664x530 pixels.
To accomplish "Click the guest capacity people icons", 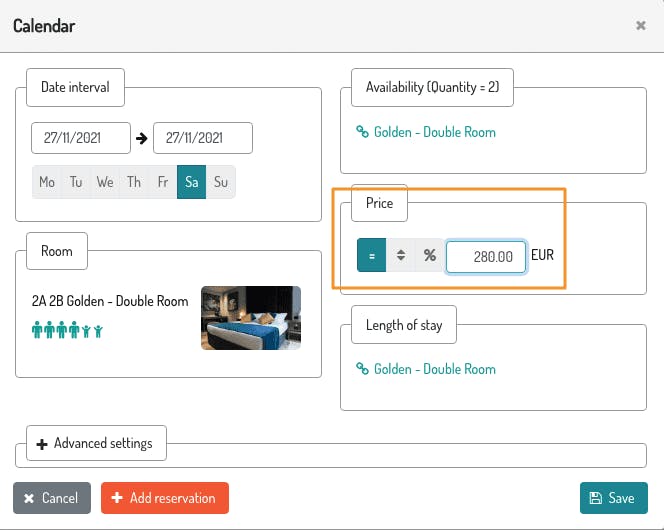I will (68, 330).
